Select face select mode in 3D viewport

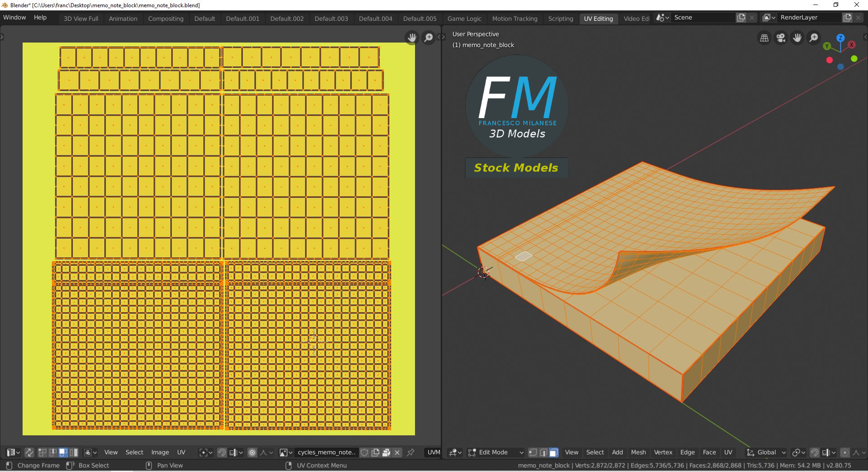[x=554, y=452]
